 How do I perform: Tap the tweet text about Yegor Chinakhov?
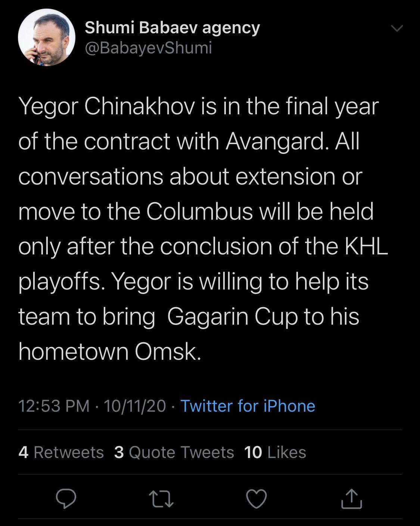point(203,229)
